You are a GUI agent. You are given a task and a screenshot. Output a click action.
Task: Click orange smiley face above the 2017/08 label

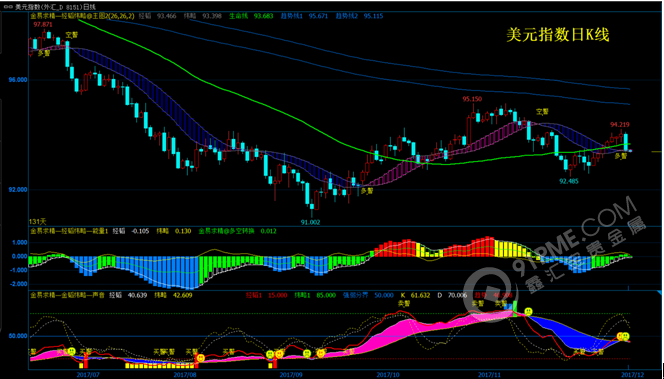pyautogui.click(x=201, y=358)
